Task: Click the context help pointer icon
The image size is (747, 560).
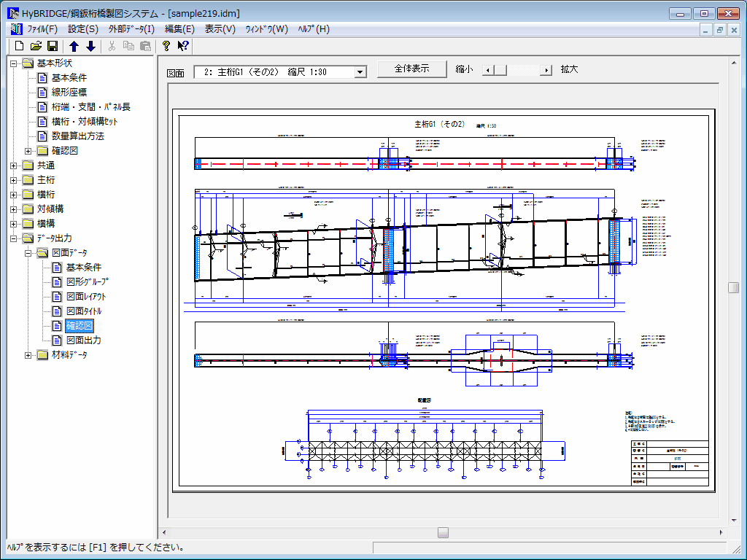Action: pyautogui.click(x=183, y=46)
